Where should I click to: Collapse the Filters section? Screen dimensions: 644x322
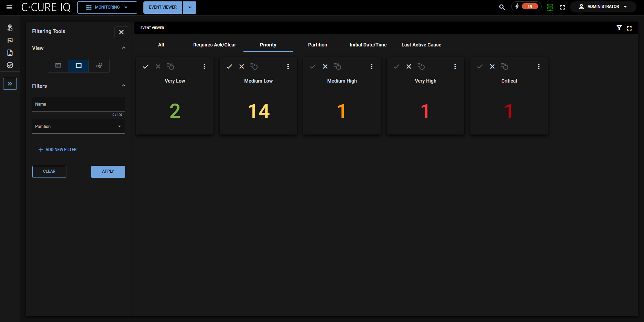tap(123, 86)
